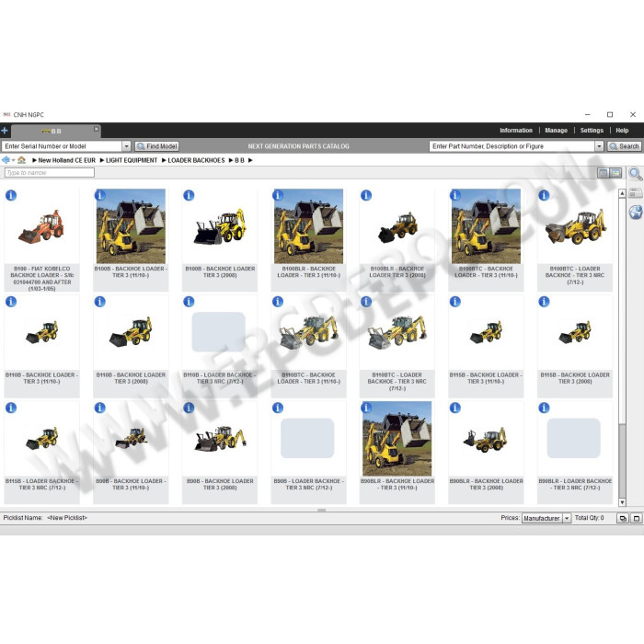
Task: Open the Manage menu
Action: (x=556, y=131)
